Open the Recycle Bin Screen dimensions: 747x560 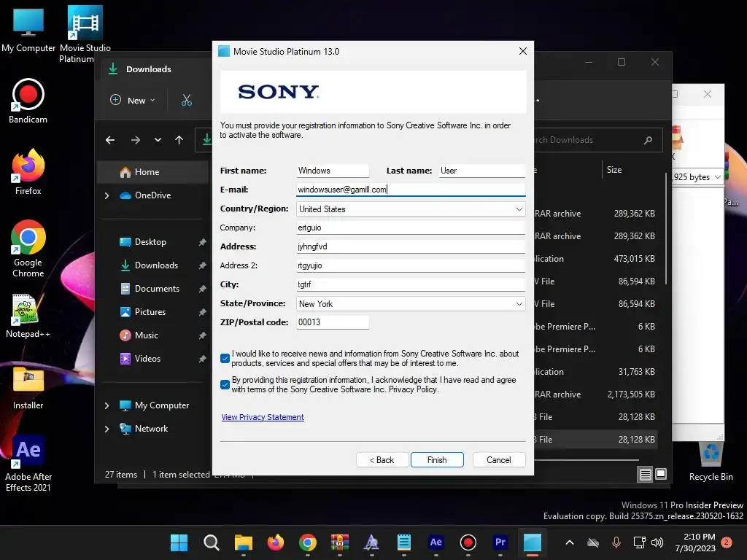(x=711, y=462)
